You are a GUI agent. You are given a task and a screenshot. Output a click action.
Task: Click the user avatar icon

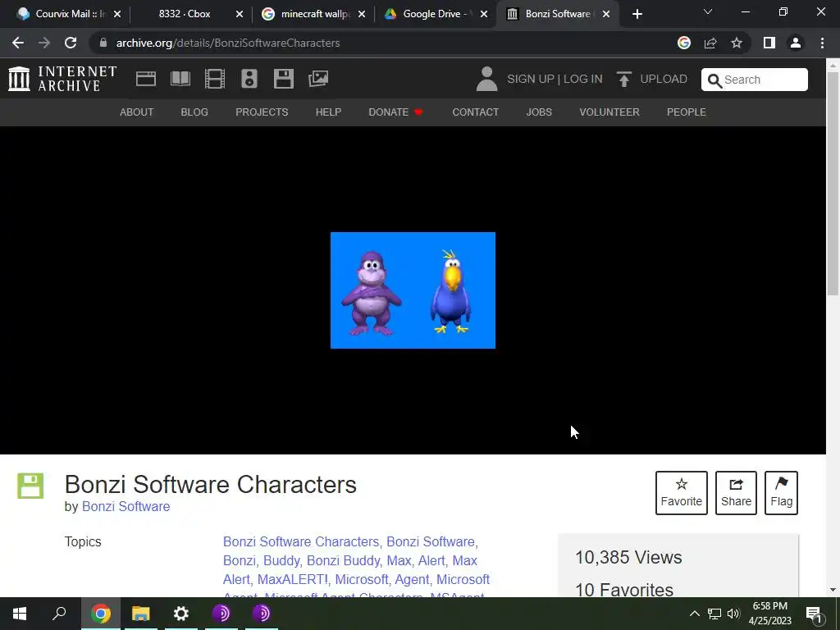487,79
